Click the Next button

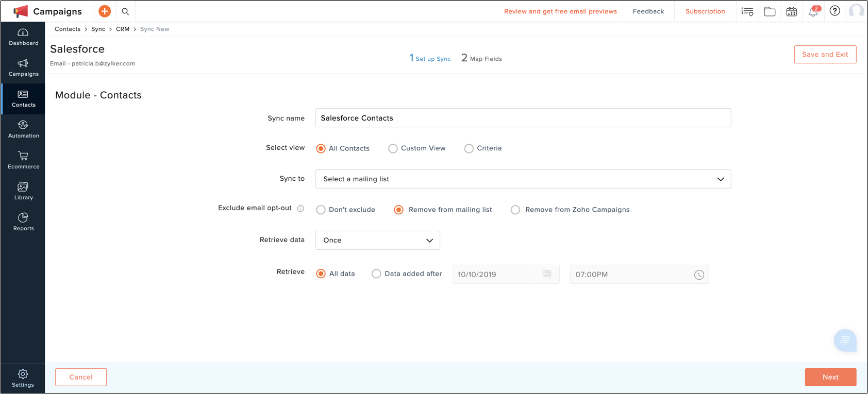pyautogui.click(x=831, y=377)
